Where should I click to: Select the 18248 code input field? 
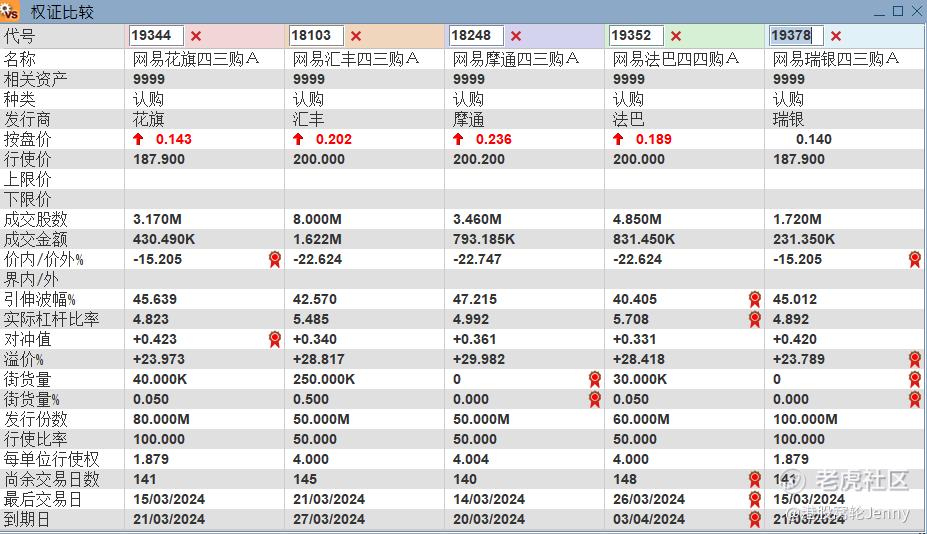(x=476, y=36)
